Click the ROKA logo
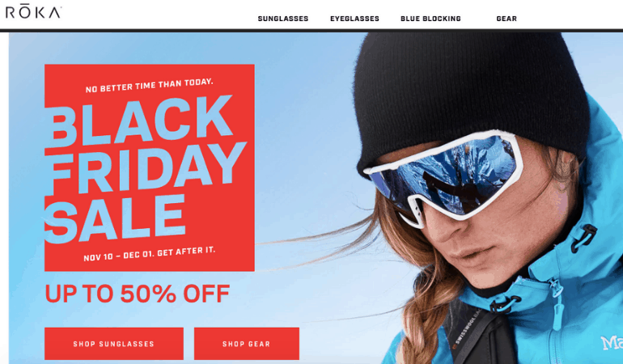Viewport: 623px width, 364px height. (33, 12)
